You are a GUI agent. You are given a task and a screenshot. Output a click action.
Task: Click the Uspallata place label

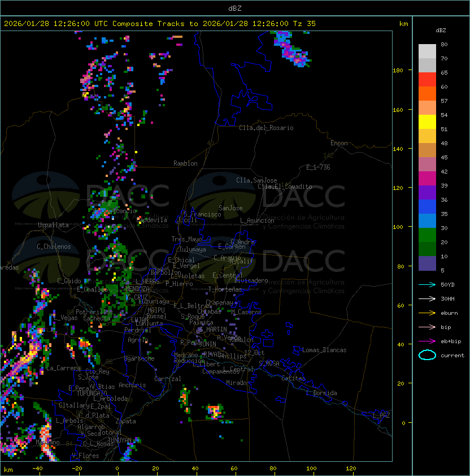point(53,225)
